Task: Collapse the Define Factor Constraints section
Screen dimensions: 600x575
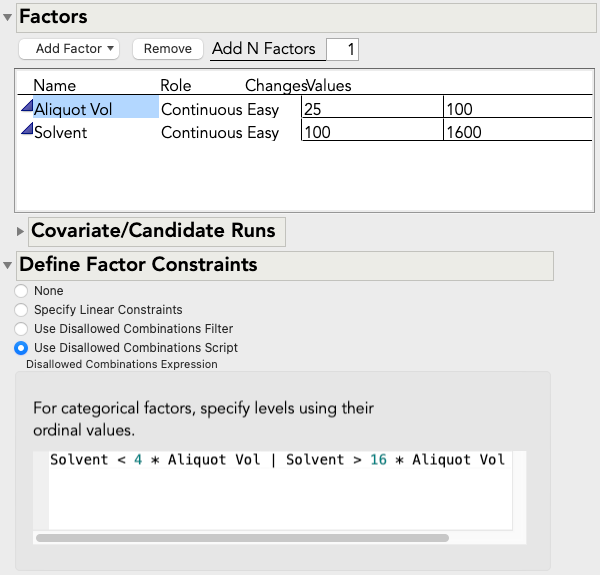Action: point(8,265)
